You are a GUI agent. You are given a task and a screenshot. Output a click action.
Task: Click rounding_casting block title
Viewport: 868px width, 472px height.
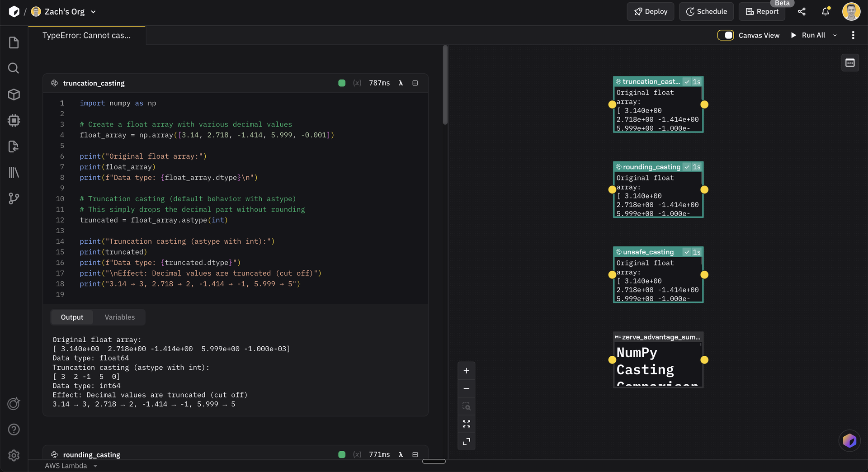click(91, 455)
